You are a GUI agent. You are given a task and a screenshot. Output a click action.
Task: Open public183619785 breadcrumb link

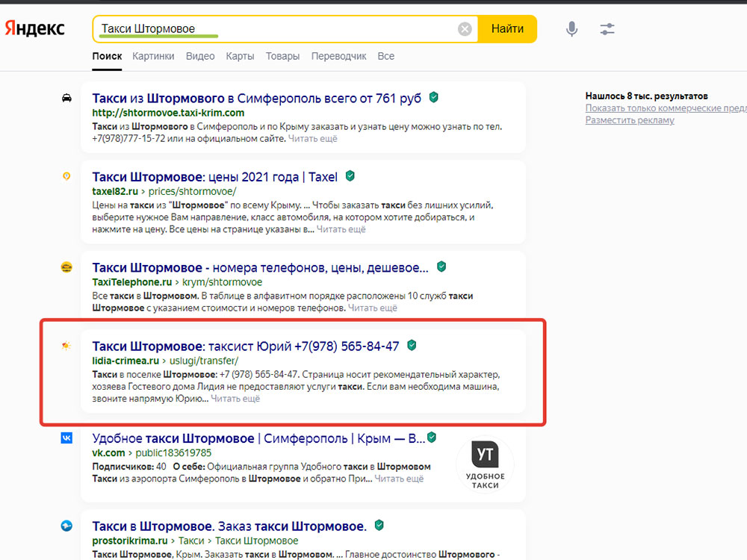tap(173, 453)
